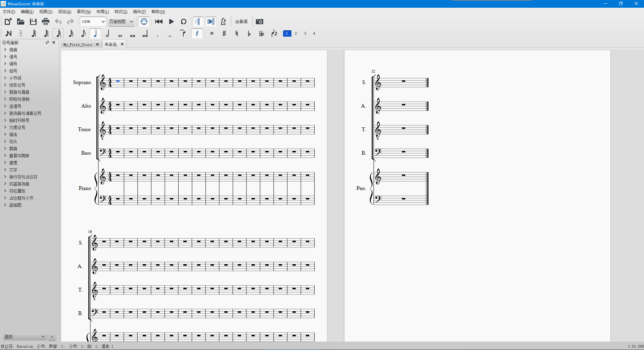Click the print icon
Screen dimensions: 644x350
point(46,22)
